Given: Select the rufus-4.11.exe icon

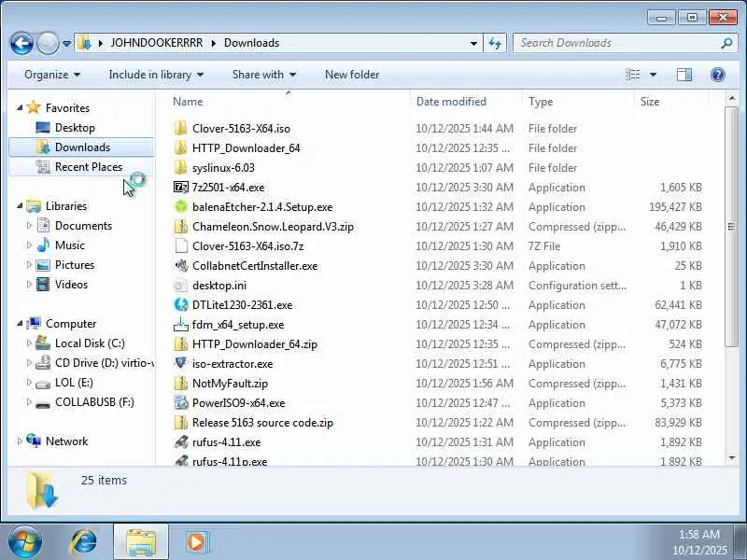Looking at the screenshot, I should tap(180, 441).
